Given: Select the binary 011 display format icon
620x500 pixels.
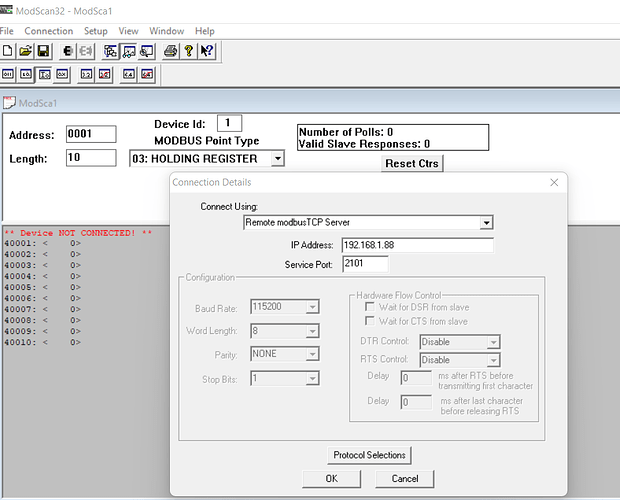Looking at the screenshot, I should pos(8,74).
